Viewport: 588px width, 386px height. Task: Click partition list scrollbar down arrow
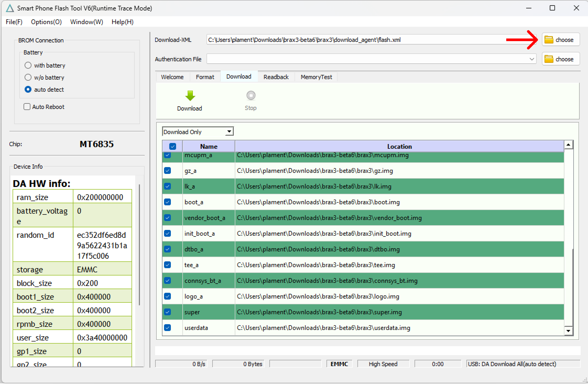click(x=568, y=331)
